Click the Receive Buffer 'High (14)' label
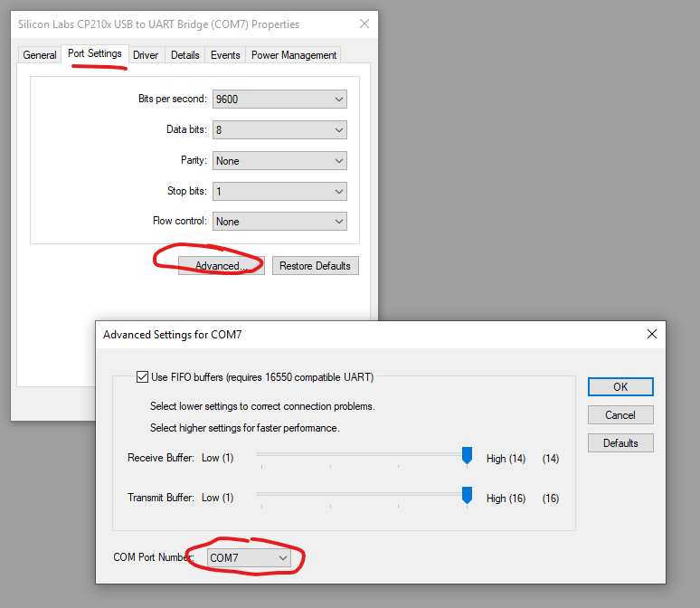This screenshot has width=700, height=608. point(506,459)
